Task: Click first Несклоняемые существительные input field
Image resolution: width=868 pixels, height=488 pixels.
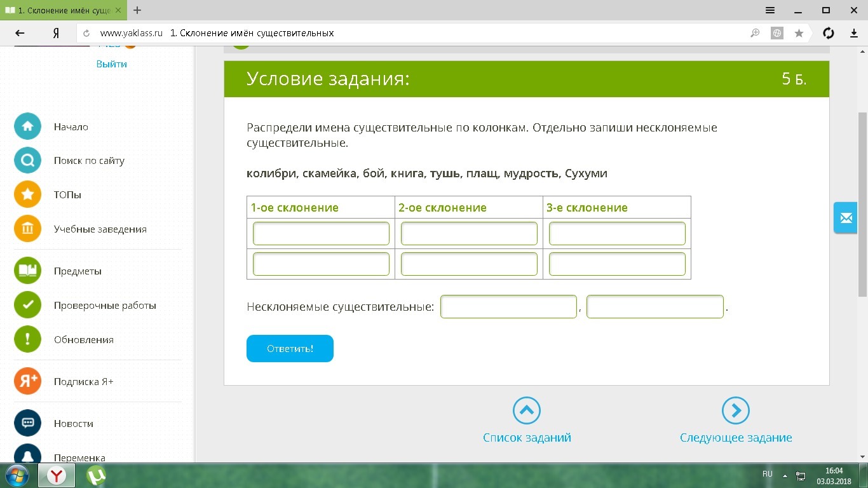Action: (x=508, y=307)
